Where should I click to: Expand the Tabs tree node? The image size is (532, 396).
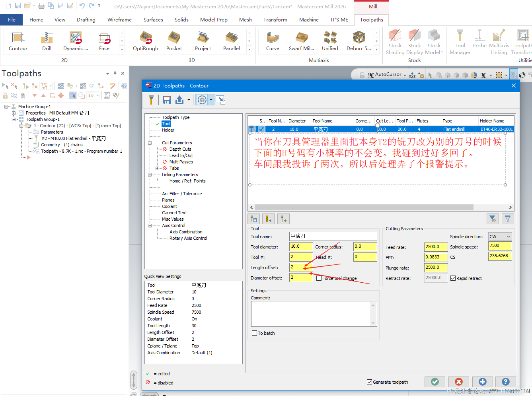point(158,168)
